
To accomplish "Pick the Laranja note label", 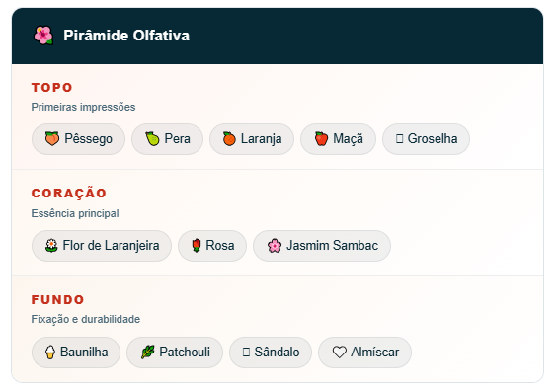I will click(261, 138).
